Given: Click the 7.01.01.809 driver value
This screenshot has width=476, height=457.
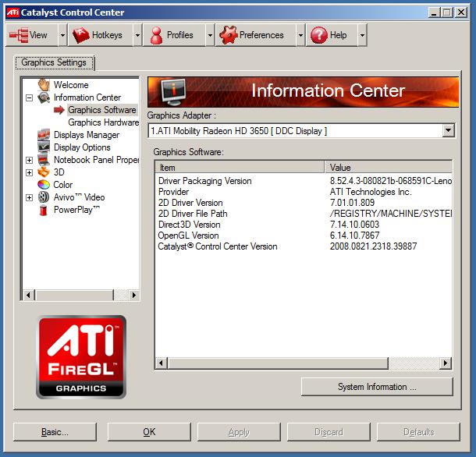Looking at the screenshot, I should pos(352,203).
